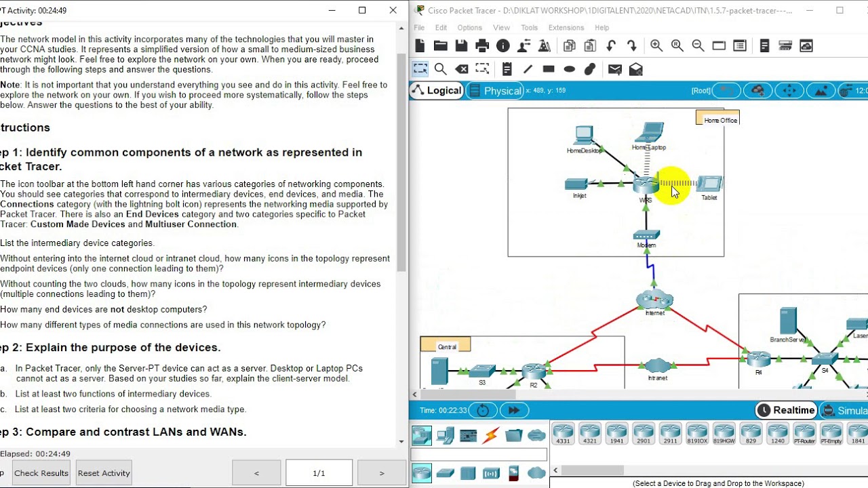Select the End Devices category
This screenshot has width=868, height=488.
coord(445,435)
